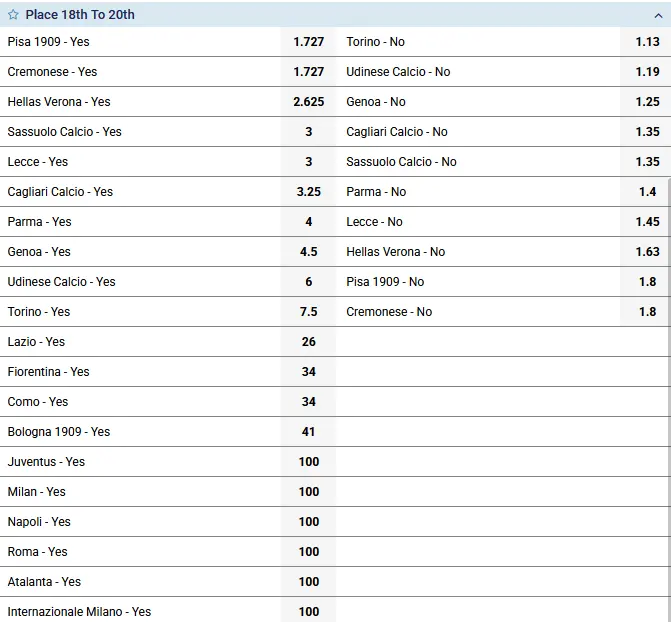Click the favorite star icon beside Place 18th To 20th
The image size is (671, 622).
[x=13, y=15]
